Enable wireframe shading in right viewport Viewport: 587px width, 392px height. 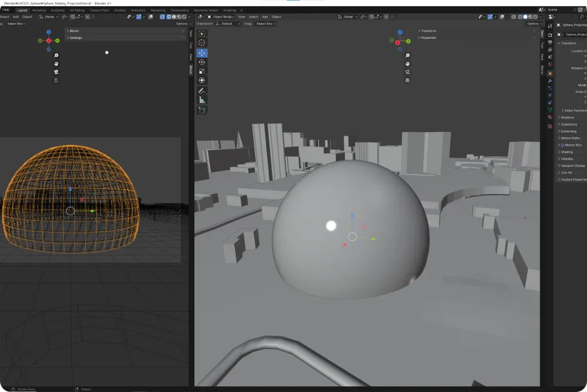tap(520, 17)
